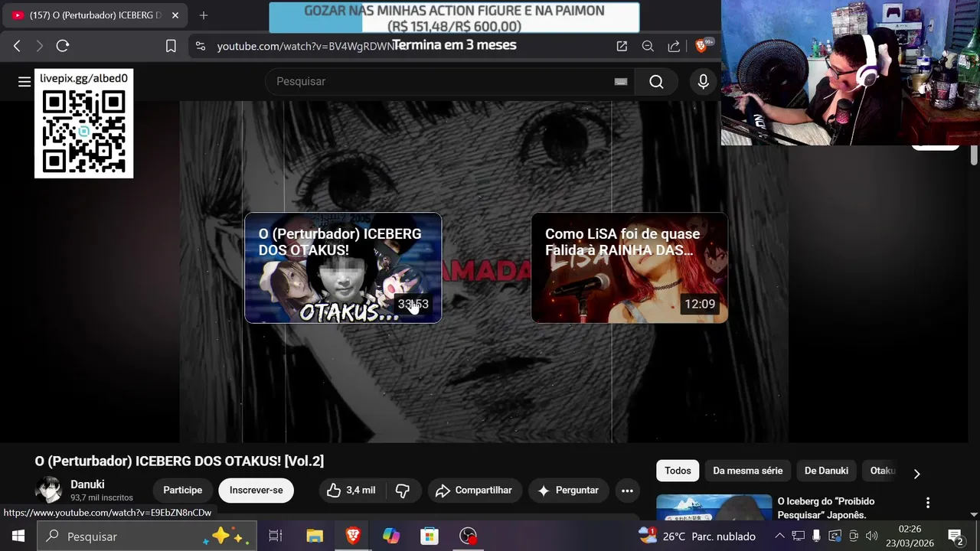Screen dimensions: 980x551
Task: Click the Brave browser taskbar icon
Action: (x=353, y=536)
